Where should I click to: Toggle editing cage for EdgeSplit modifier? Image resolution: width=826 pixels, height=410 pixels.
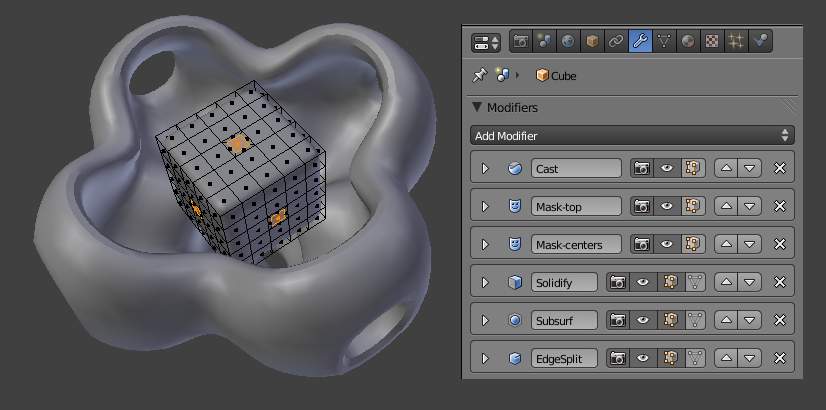[x=696, y=358]
